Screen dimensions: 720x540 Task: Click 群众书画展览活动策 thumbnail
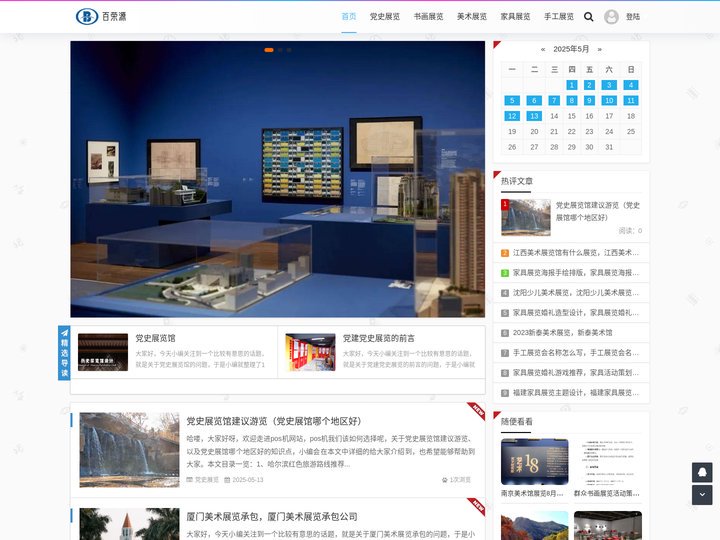click(608, 461)
